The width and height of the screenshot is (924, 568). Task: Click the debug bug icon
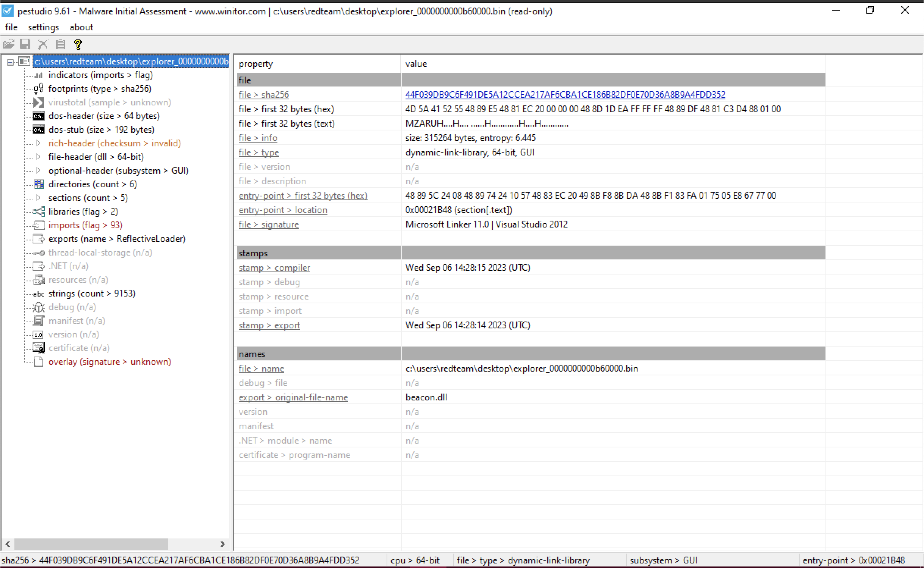39,307
